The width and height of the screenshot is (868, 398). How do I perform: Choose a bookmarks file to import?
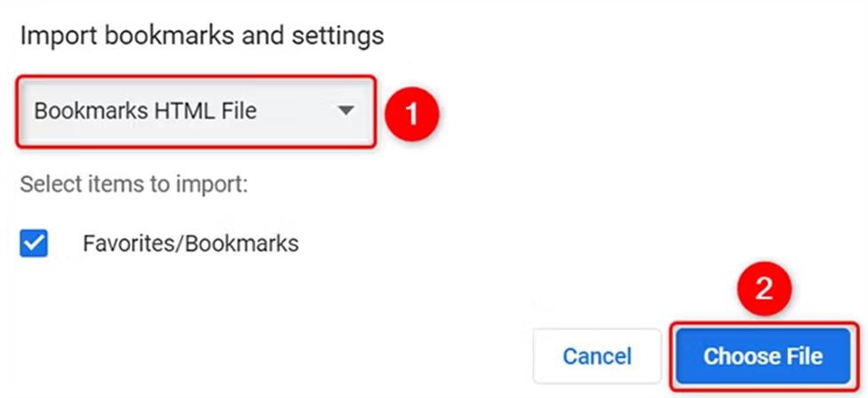point(763,356)
